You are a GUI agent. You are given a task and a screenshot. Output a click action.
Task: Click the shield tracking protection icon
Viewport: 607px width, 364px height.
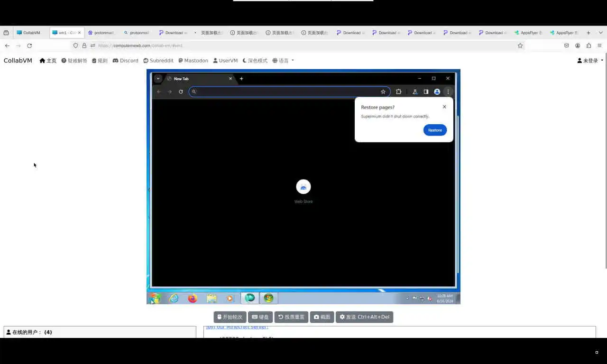point(75,45)
